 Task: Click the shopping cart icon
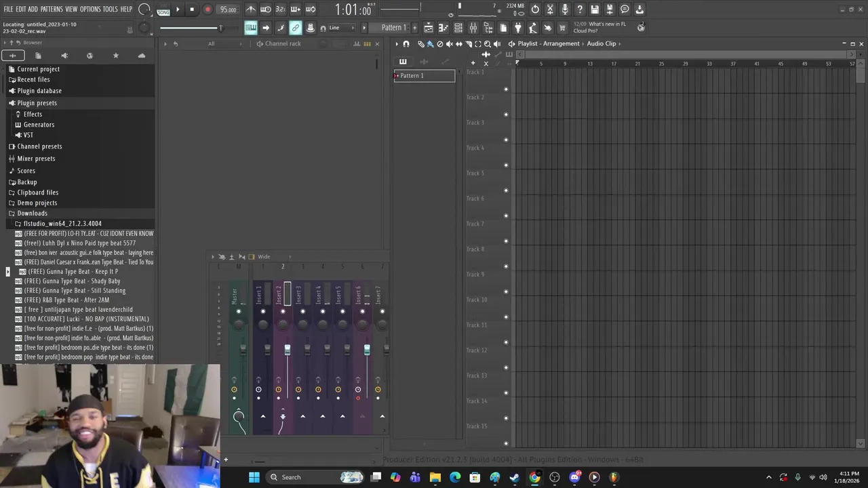pyautogui.click(x=562, y=28)
